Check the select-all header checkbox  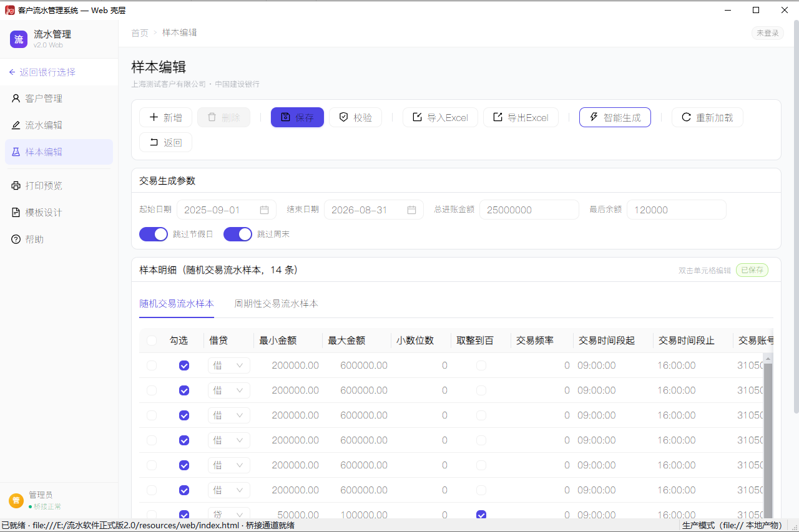point(152,341)
